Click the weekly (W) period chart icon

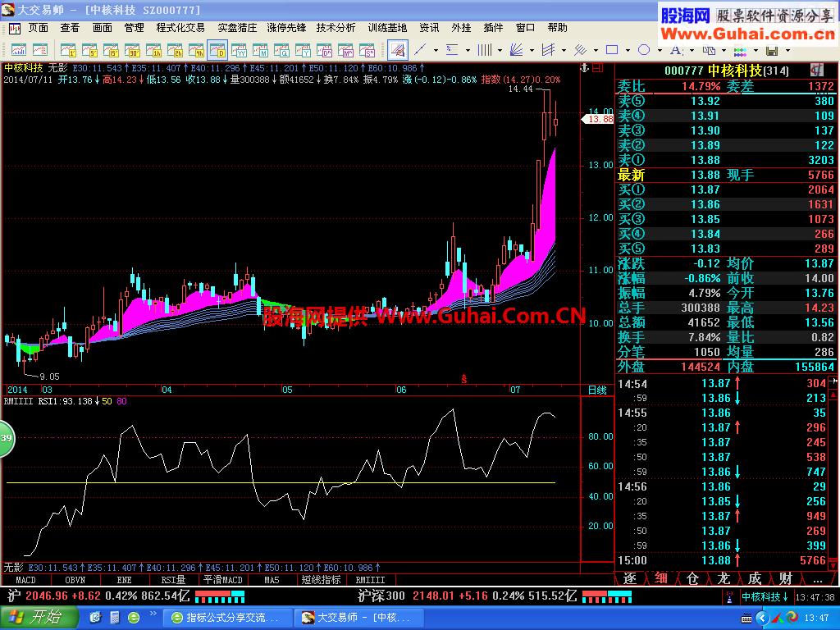tap(239, 50)
